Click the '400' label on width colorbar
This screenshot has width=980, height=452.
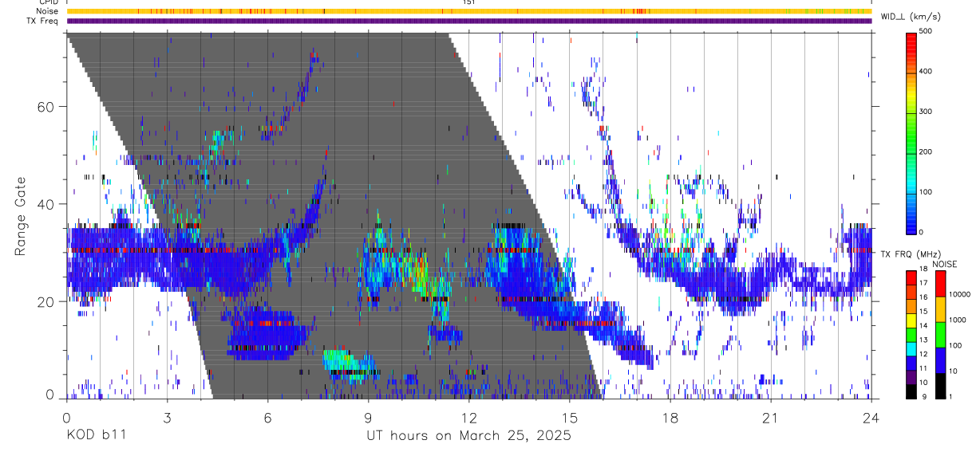point(927,71)
